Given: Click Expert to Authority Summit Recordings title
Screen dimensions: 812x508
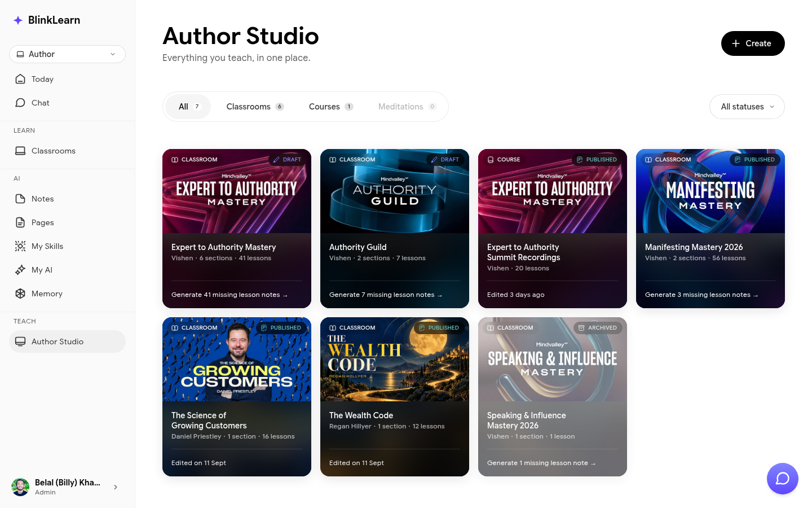Looking at the screenshot, I should tap(524, 252).
